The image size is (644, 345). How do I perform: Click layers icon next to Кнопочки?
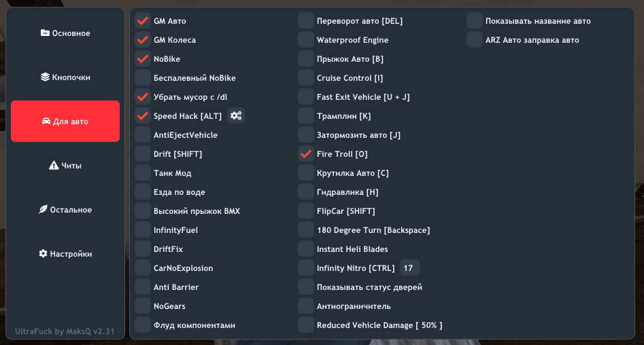click(45, 77)
